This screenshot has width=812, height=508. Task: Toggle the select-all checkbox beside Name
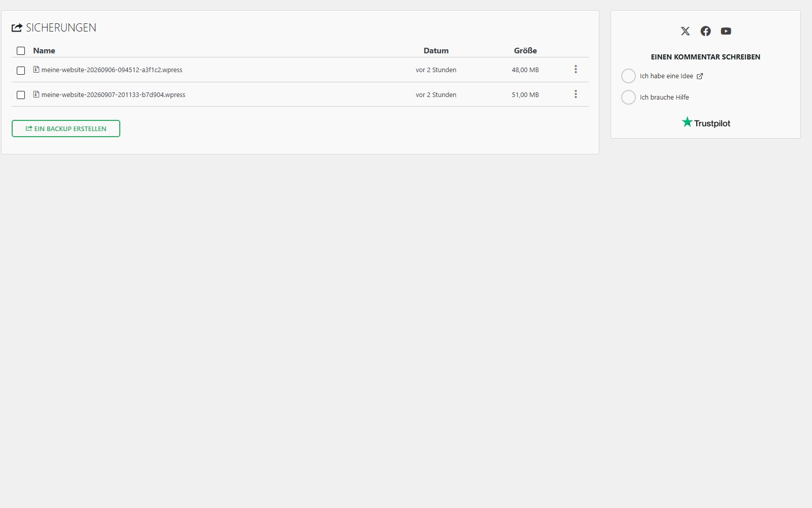(21, 51)
